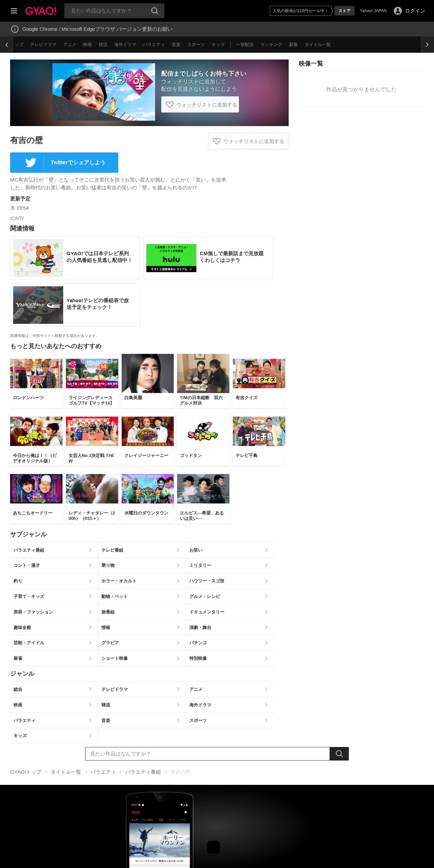Open ドキュメンタリー subgenre link
The height and width of the screenshot is (868, 434).
[x=230, y=612]
